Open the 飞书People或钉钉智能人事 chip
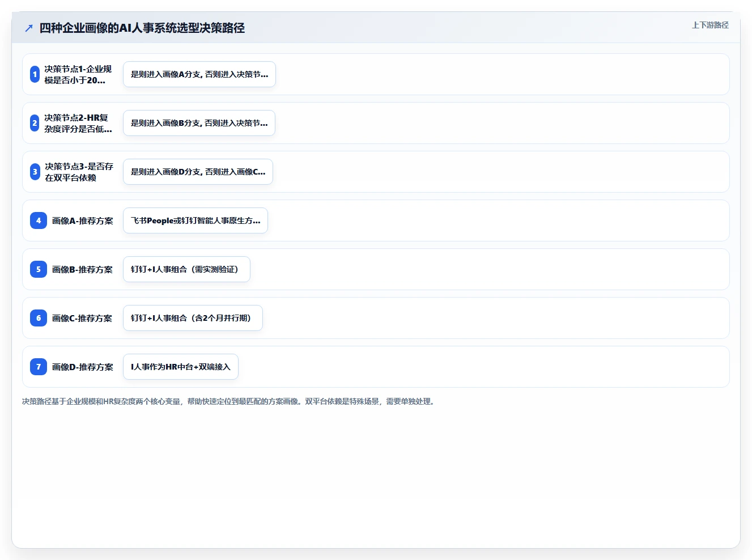This screenshot has width=752, height=560. [x=196, y=220]
